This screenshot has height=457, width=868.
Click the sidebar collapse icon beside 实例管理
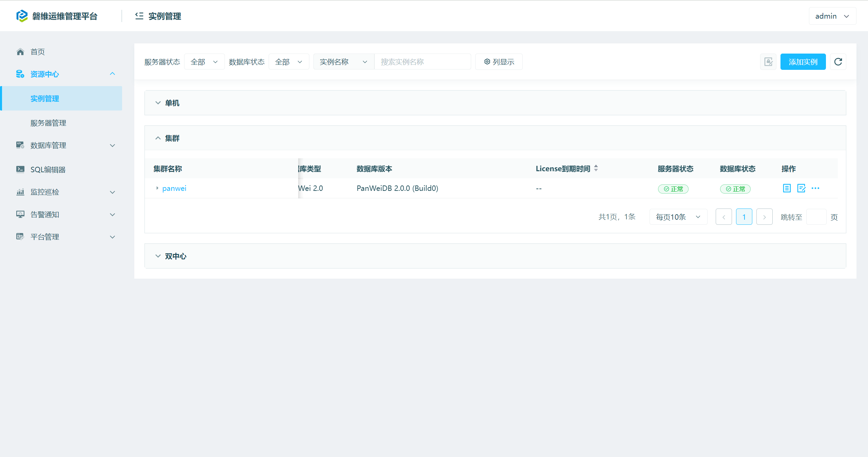tap(139, 16)
